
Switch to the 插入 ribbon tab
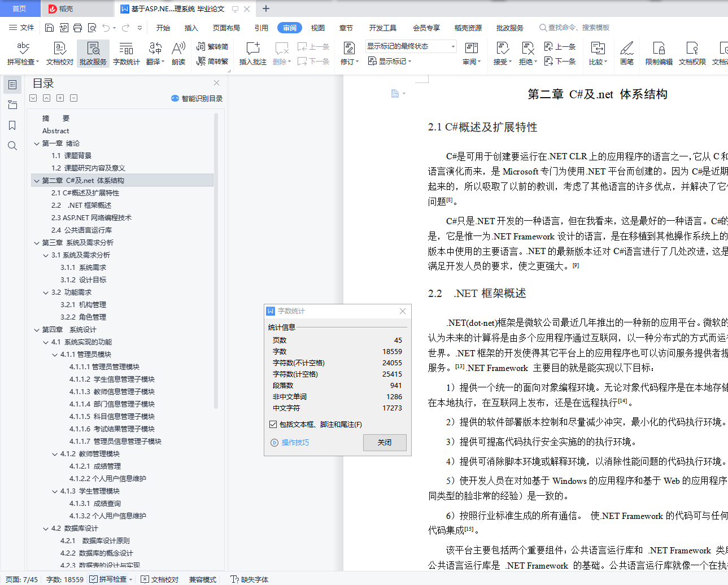tap(191, 28)
